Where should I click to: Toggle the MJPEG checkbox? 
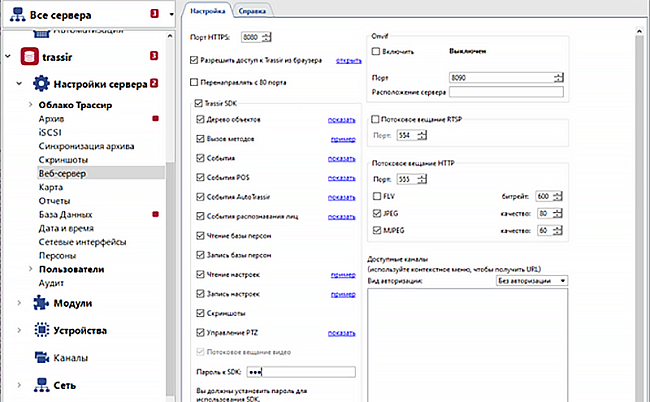pos(376,230)
